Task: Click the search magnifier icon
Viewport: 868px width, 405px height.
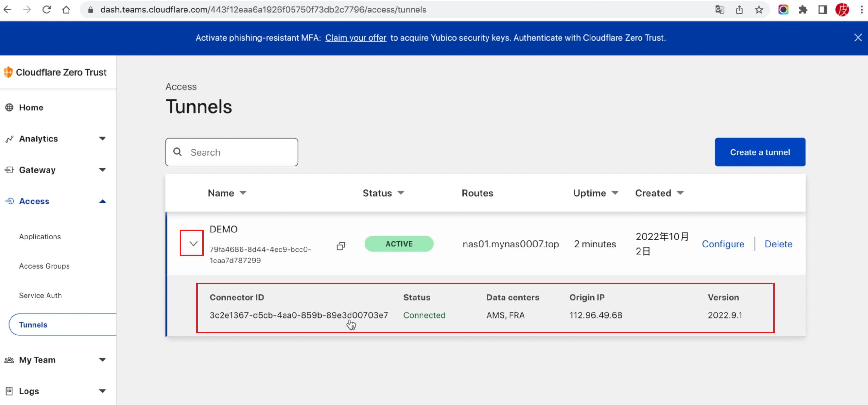Action: 177,152
